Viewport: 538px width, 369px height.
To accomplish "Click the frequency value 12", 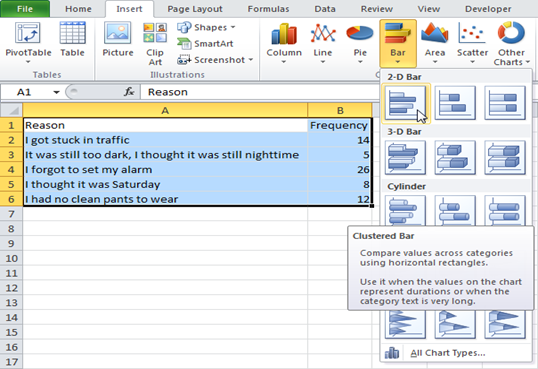I will pyautogui.click(x=339, y=199).
